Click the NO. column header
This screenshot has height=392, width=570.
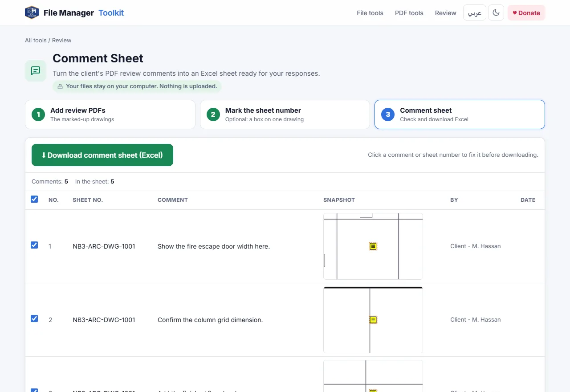click(53, 200)
